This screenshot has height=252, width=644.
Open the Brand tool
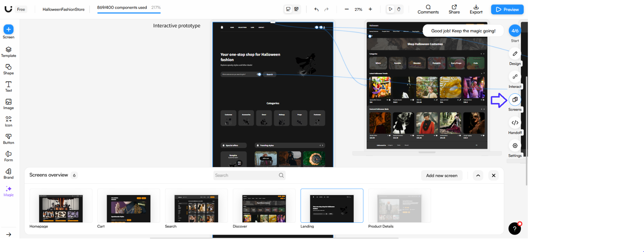click(8, 173)
